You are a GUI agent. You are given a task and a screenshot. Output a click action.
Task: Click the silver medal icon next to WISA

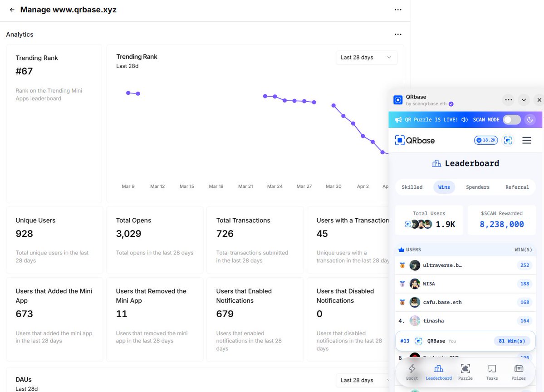[402, 284]
